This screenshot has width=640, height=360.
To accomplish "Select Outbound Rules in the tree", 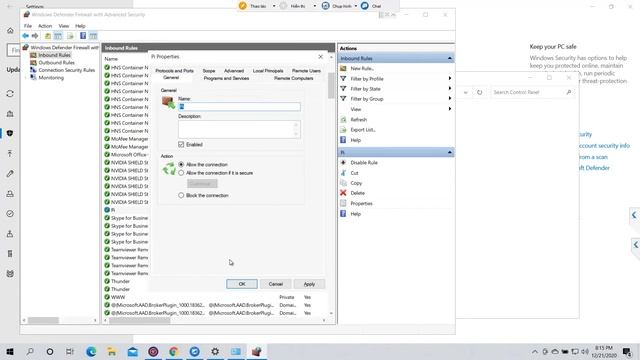I will click(56, 62).
